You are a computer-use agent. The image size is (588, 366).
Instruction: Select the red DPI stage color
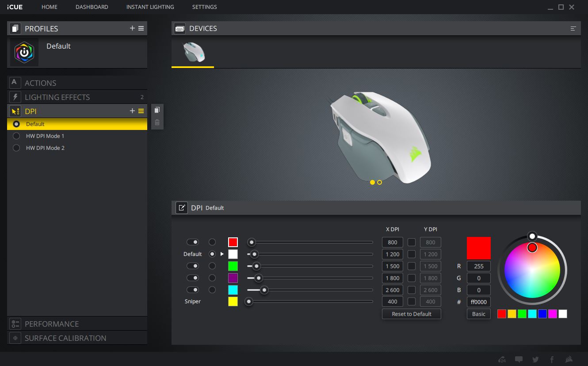tap(233, 242)
